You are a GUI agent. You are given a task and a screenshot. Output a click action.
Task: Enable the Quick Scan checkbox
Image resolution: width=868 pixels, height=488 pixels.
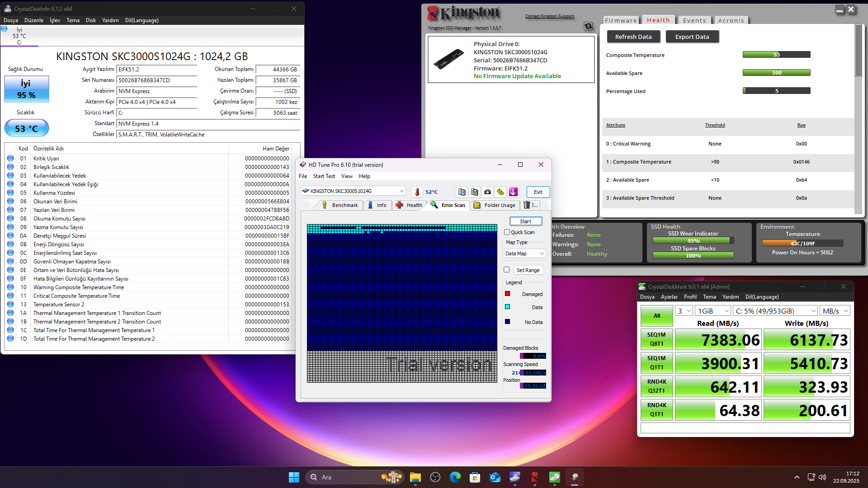pos(507,232)
